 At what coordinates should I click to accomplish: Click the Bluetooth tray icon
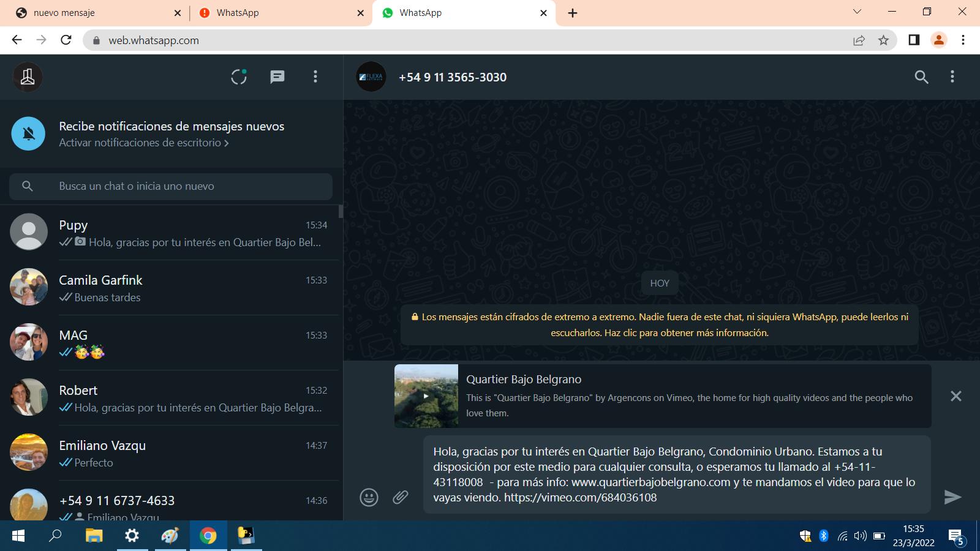[824, 536]
